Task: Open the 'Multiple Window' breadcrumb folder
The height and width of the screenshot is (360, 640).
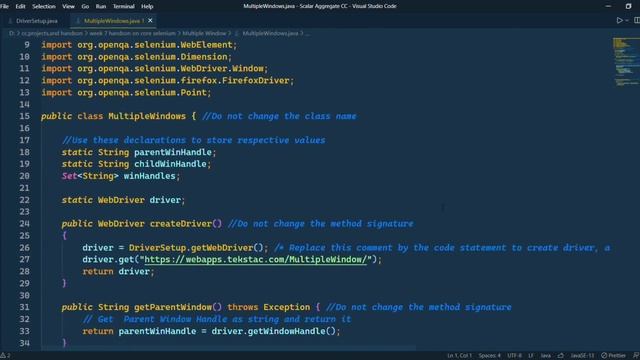Action: [x=204, y=33]
